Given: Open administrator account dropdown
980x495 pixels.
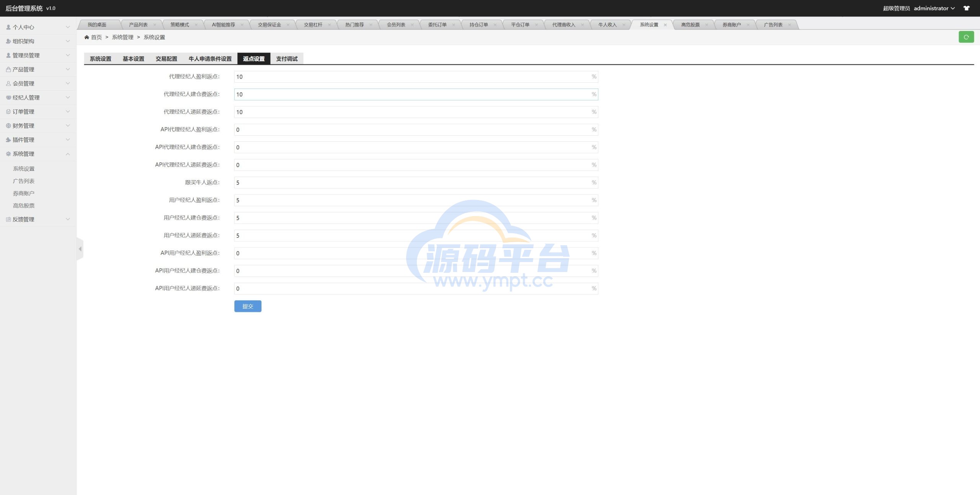Looking at the screenshot, I should [934, 8].
